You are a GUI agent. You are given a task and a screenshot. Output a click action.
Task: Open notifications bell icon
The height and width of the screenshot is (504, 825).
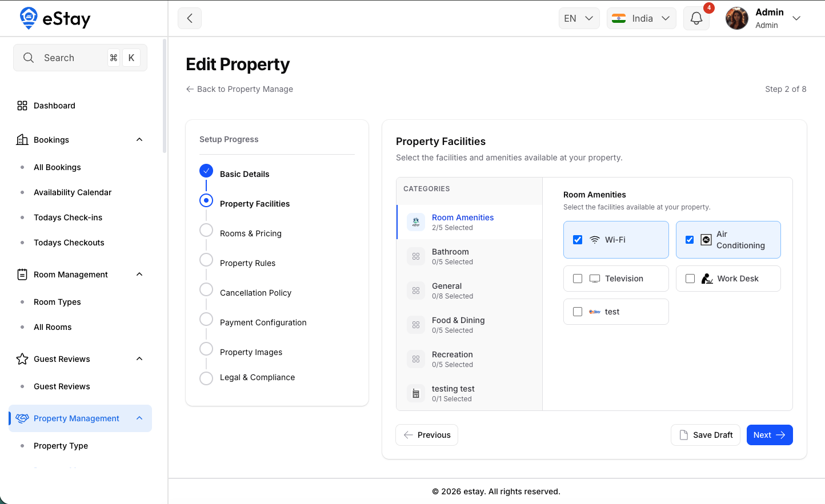point(696,18)
